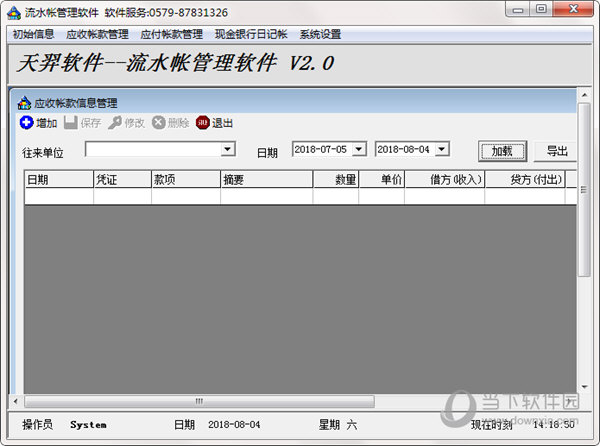Select the 数量 column header
Viewport: 600px width, 446px height.
336,179
